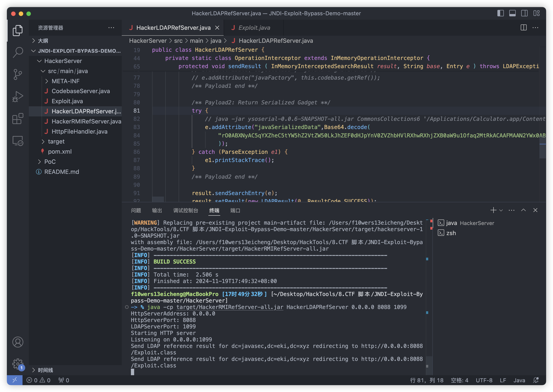Open HackerRMIRefServer.java file
553x392 pixels.
click(x=75, y=121)
